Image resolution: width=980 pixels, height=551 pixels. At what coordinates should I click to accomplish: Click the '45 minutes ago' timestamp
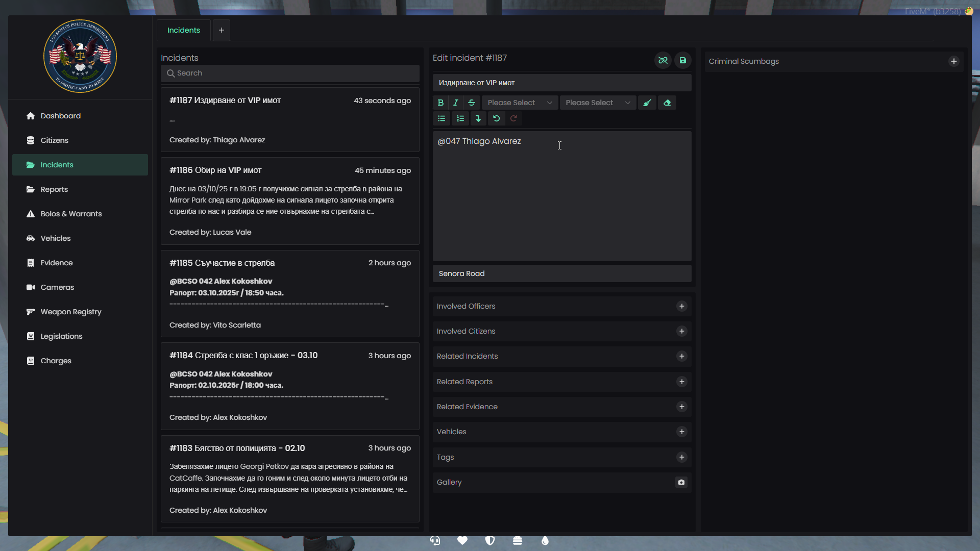(x=383, y=170)
